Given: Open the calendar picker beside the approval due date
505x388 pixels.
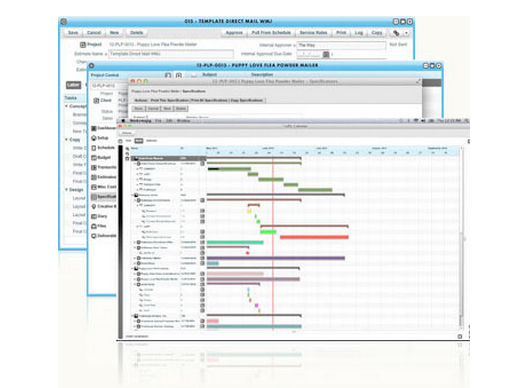Looking at the screenshot, I should 326,54.
